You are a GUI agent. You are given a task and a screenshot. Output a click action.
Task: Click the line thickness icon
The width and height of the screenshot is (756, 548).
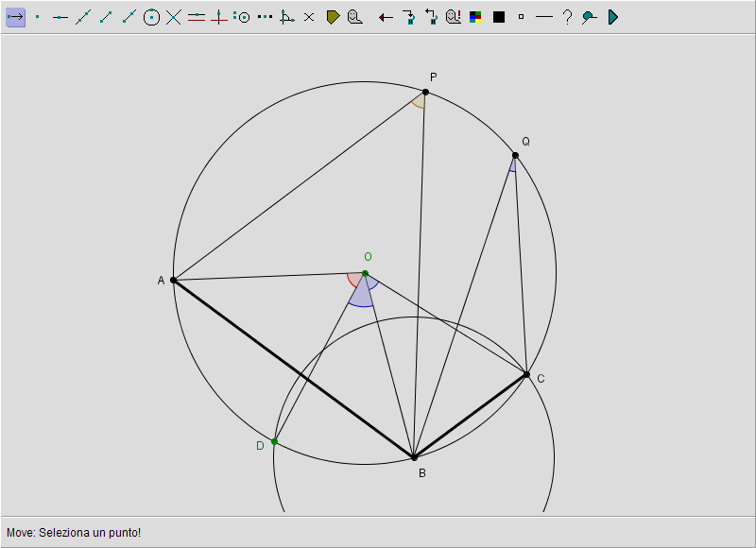(x=544, y=17)
